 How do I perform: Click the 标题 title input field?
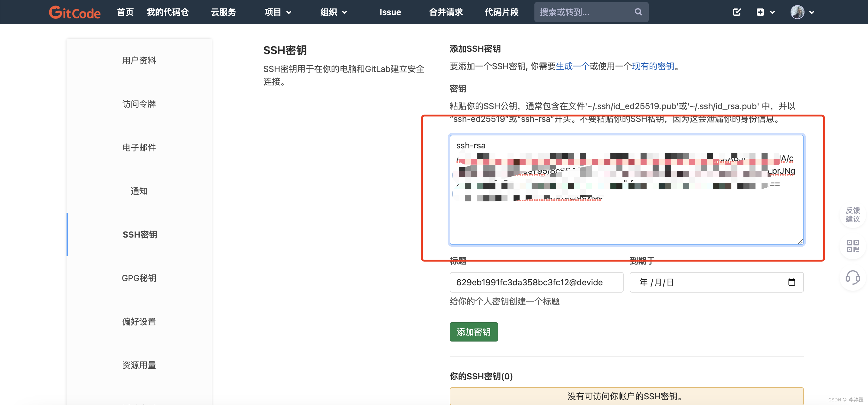[536, 282]
